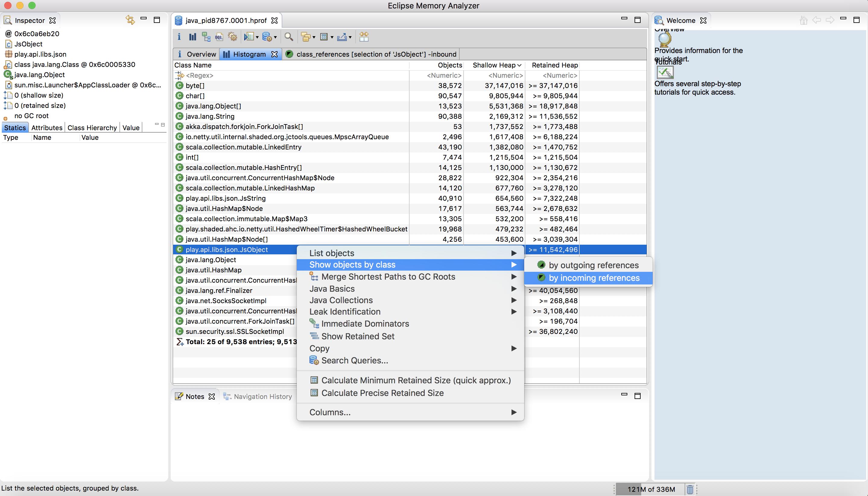This screenshot has width=868, height=496.
Task: Click Merge Shortest Paths to GC Roots icon
Action: 314,276
